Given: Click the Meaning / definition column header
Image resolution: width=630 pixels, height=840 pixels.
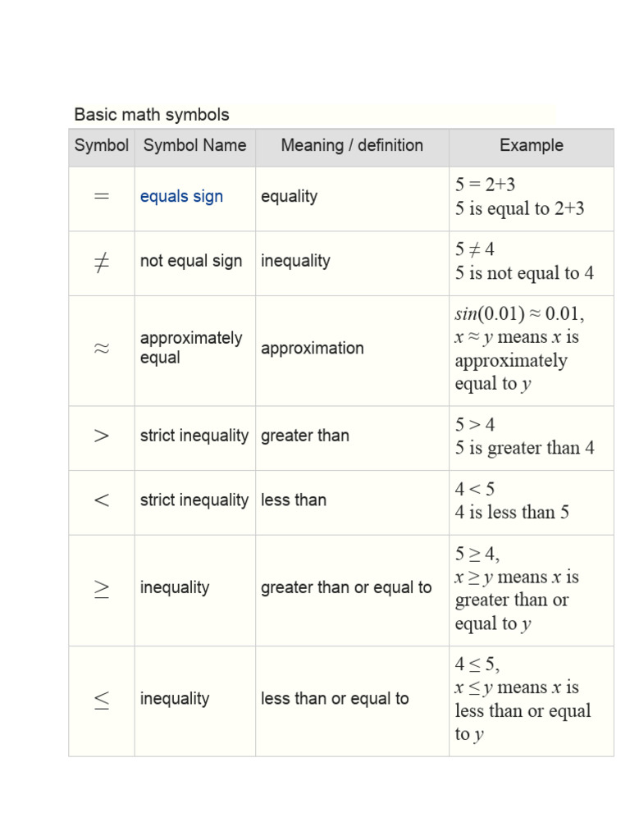Looking at the screenshot, I should click(x=352, y=146).
